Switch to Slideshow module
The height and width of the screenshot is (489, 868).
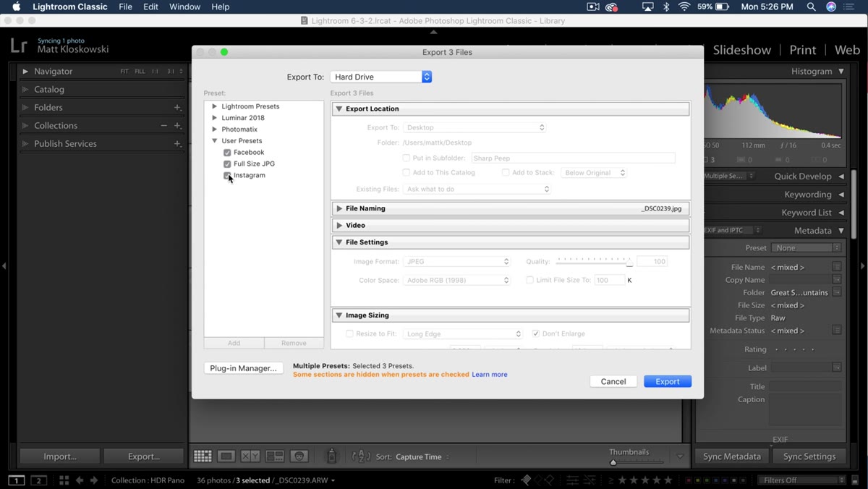pyautogui.click(x=742, y=50)
